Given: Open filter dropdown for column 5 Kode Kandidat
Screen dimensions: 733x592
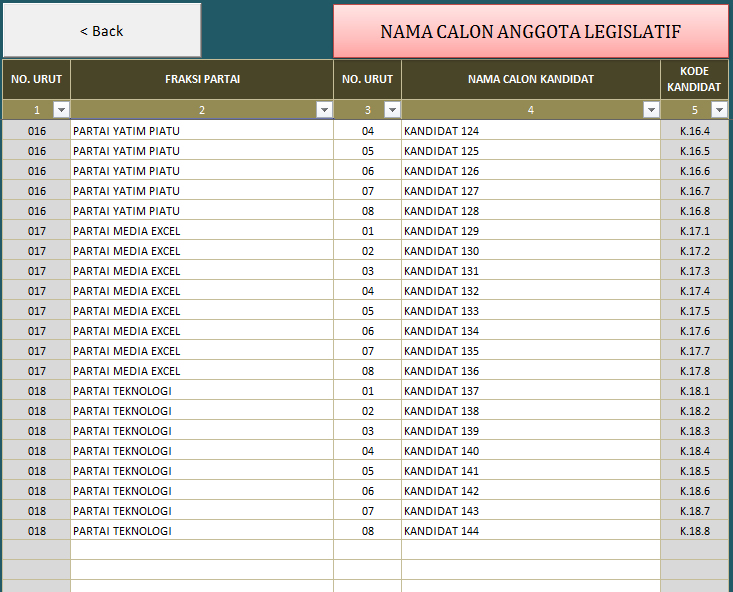Looking at the screenshot, I should (719, 110).
